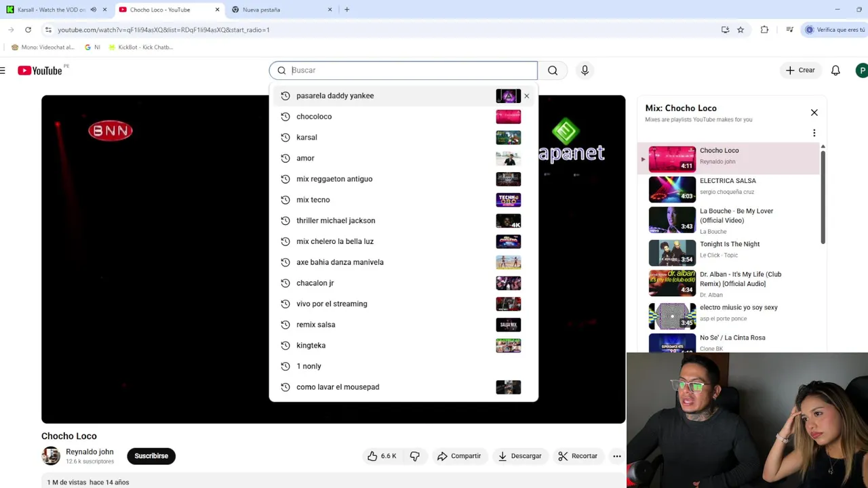The image size is (868, 488).
Task: Choose 'mix chelero la bella luz' suggestion
Action: 403,241
